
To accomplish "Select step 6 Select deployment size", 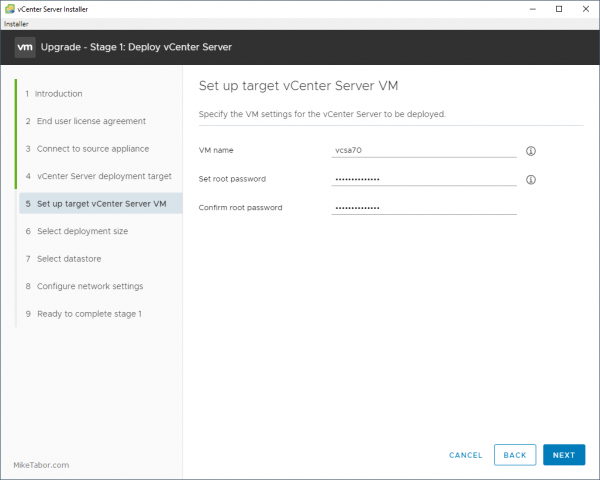I will (x=77, y=231).
